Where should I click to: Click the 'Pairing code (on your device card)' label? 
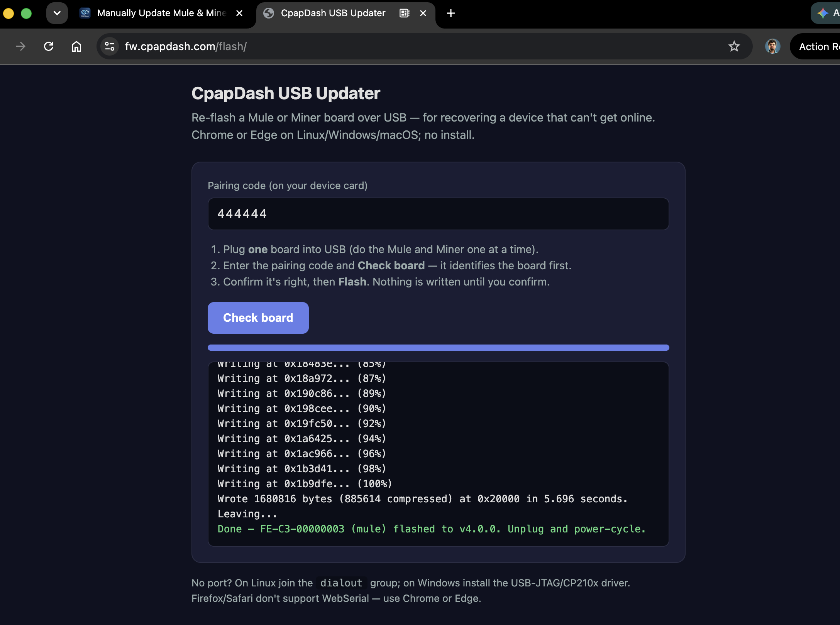(288, 186)
